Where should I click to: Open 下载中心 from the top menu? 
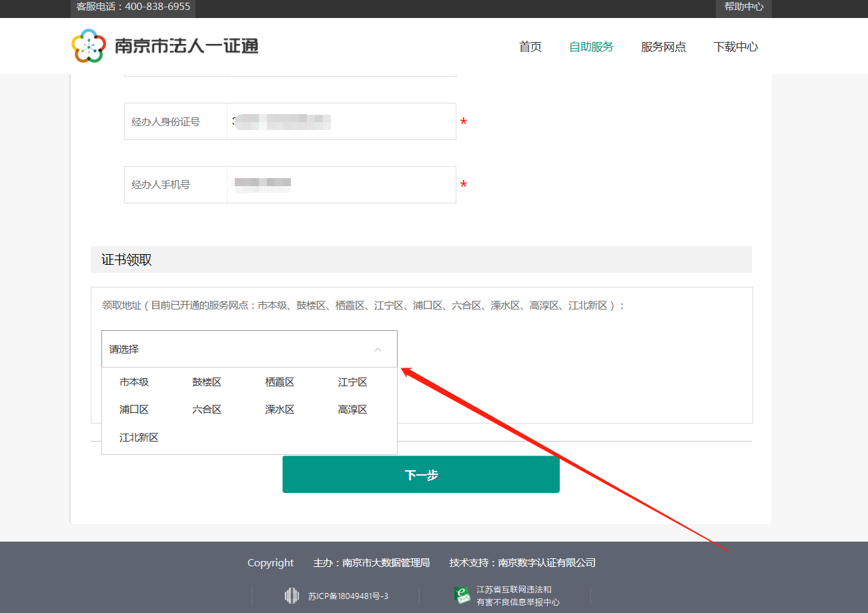[x=735, y=47]
